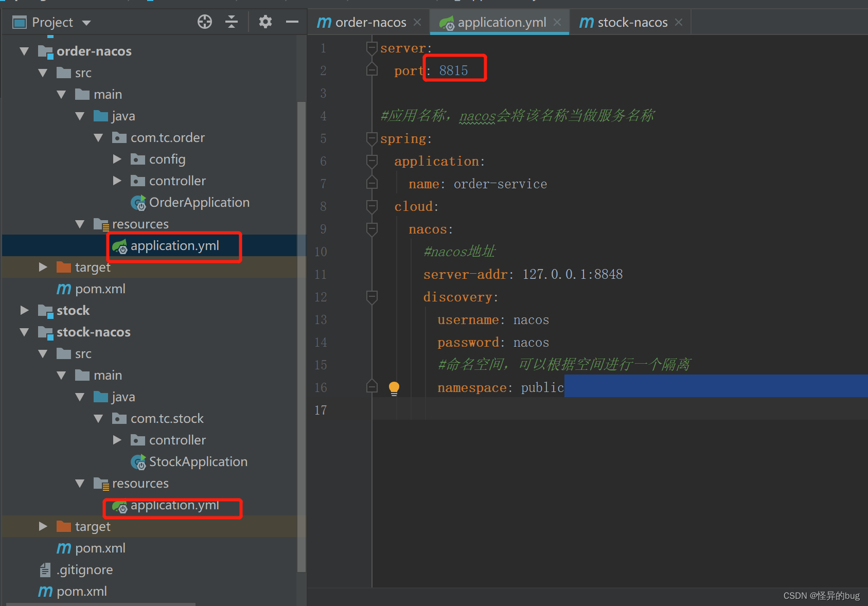Viewport: 868px width, 606px height.
Task: Expand the stock module node
Action: (x=24, y=311)
